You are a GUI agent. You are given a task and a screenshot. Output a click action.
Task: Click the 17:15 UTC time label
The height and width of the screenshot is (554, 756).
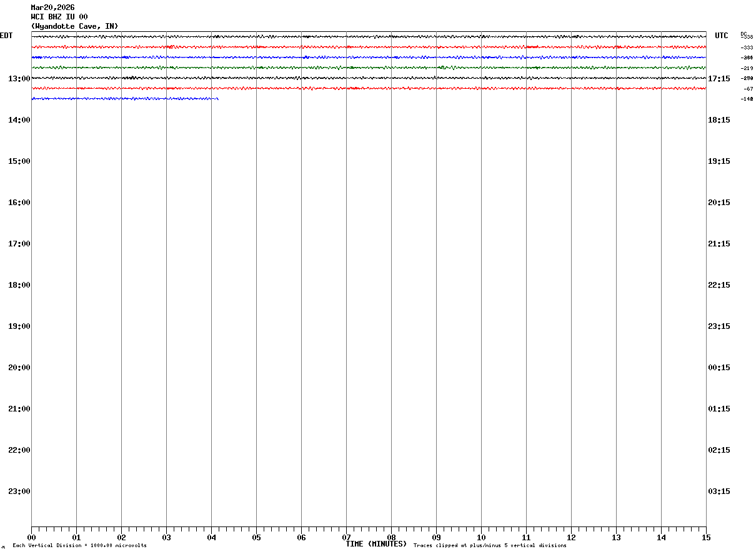pos(719,79)
